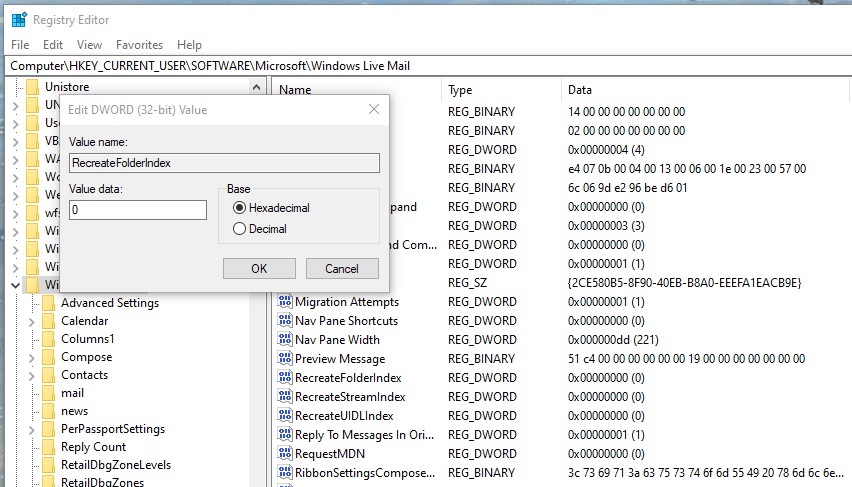Click the RecreateFolderIndex DWORD value icon

pyautogui.click(x=285, y=377)
